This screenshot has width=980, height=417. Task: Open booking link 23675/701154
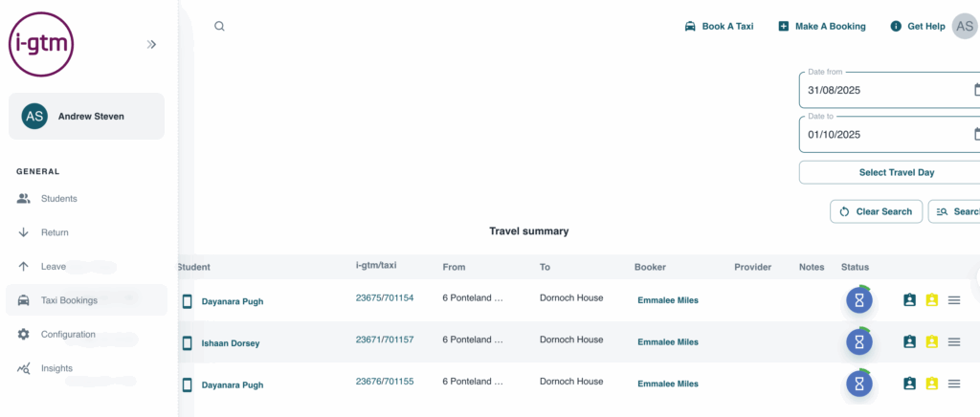pos(385,297)
